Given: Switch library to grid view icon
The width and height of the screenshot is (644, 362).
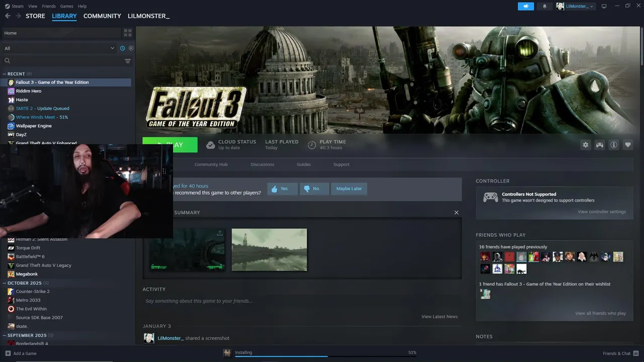Looking at the screenshot, I should (x=128, y=33).
